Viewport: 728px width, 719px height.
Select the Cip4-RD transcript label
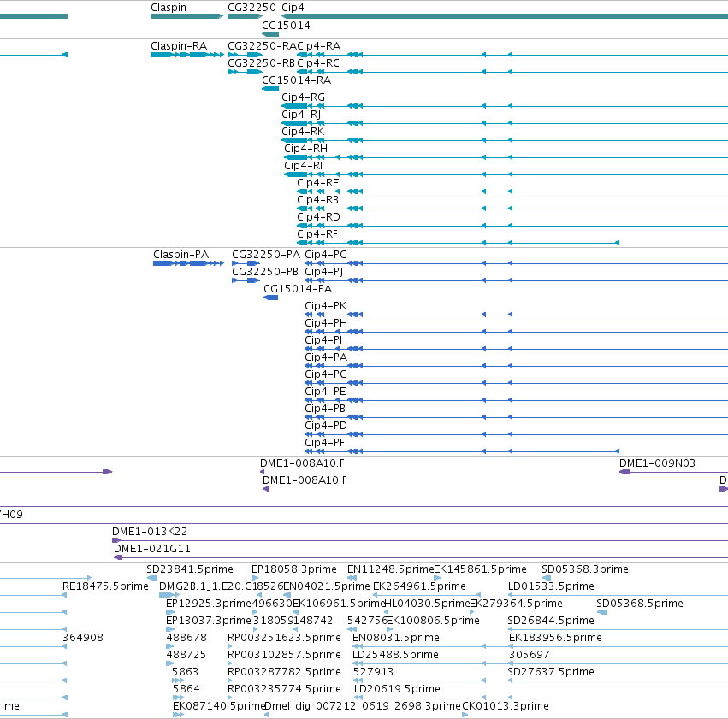pyautogui.click(x=318, y=217)
